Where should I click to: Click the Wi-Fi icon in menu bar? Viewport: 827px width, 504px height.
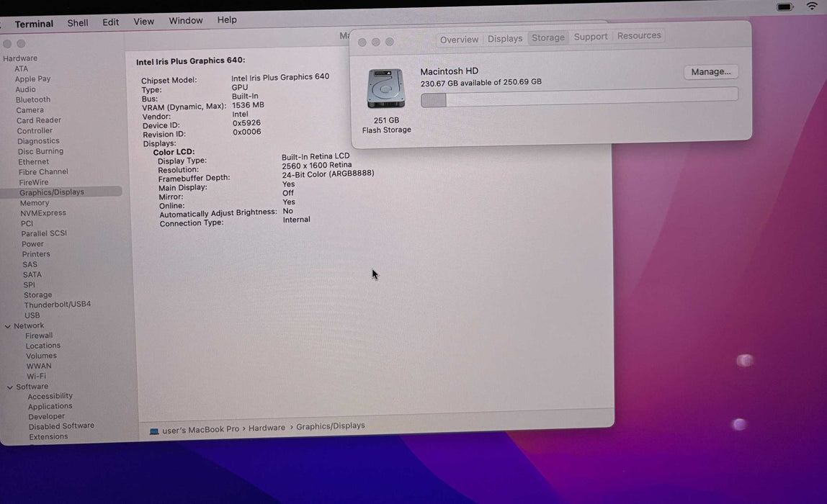point(813,6)
